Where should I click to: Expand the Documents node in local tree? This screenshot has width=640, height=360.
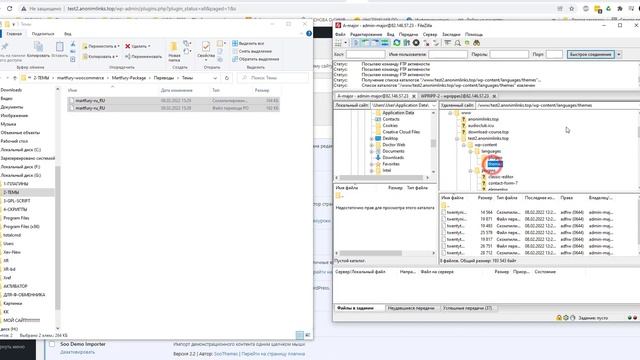pyautogui.click(x=371, y=151)
